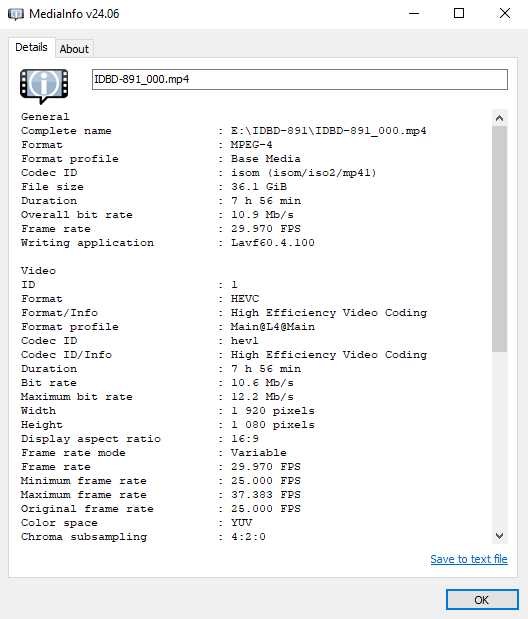Screen dimensions: 528x619
Task: Maximize the MediaInfo window
Action: click(x=459, y=14)
